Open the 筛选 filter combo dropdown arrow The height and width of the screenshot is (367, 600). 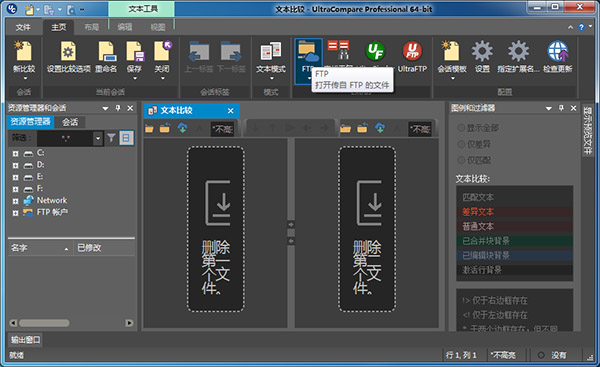[x=98, y=138]
